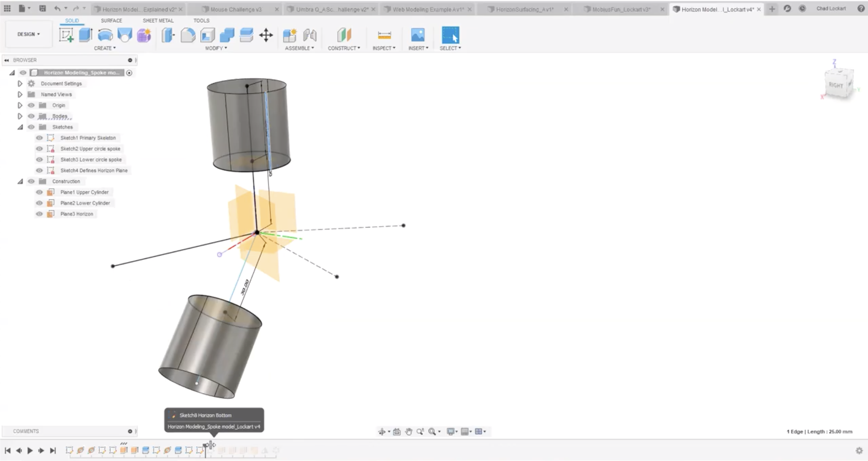Click the Offset Plane construct icon

click(344, 35)
